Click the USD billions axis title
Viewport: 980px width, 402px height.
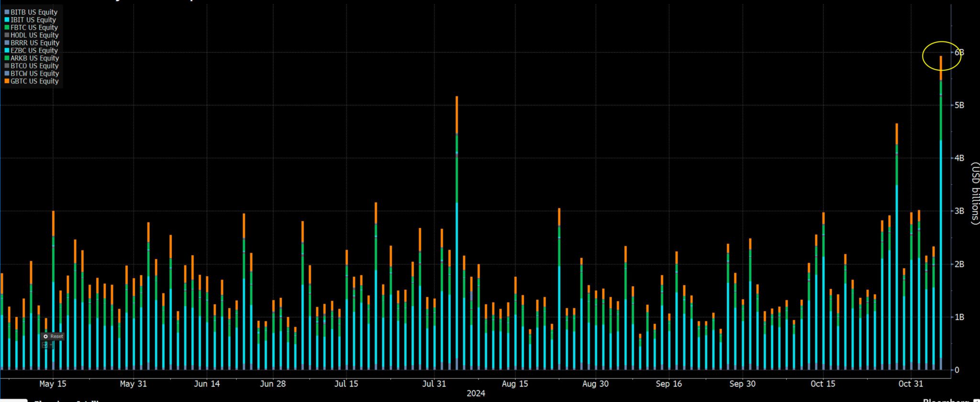coord(975,193)
